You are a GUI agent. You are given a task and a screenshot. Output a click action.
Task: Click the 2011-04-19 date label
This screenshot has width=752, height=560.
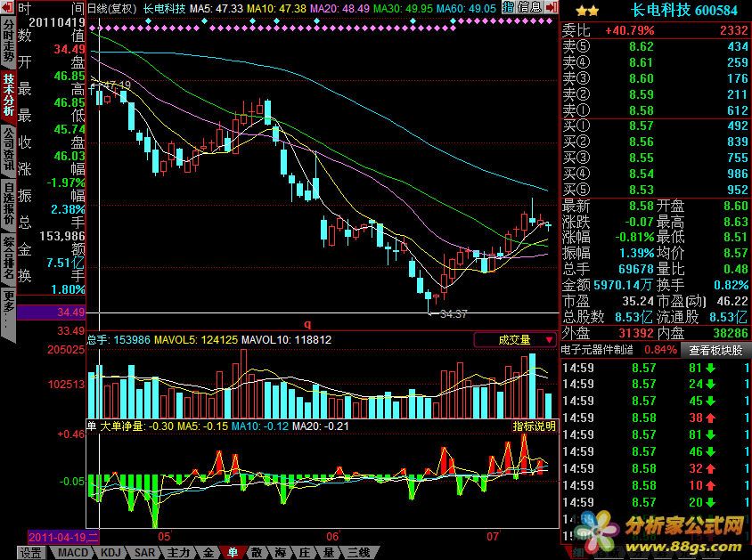(63, 537)
